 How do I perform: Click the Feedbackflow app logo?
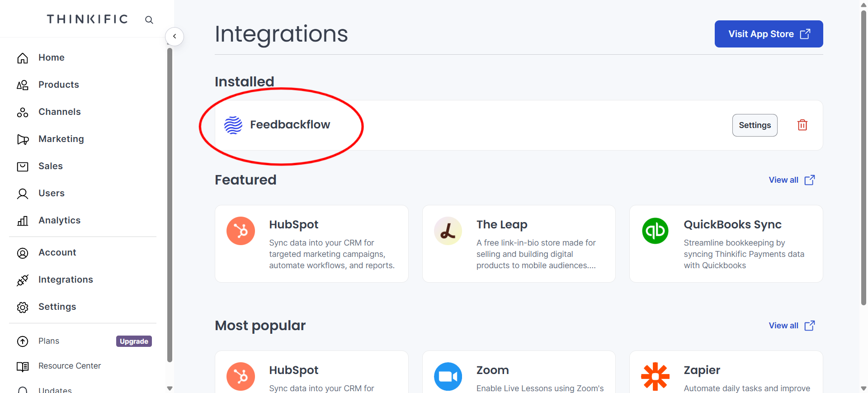point(233,125)
